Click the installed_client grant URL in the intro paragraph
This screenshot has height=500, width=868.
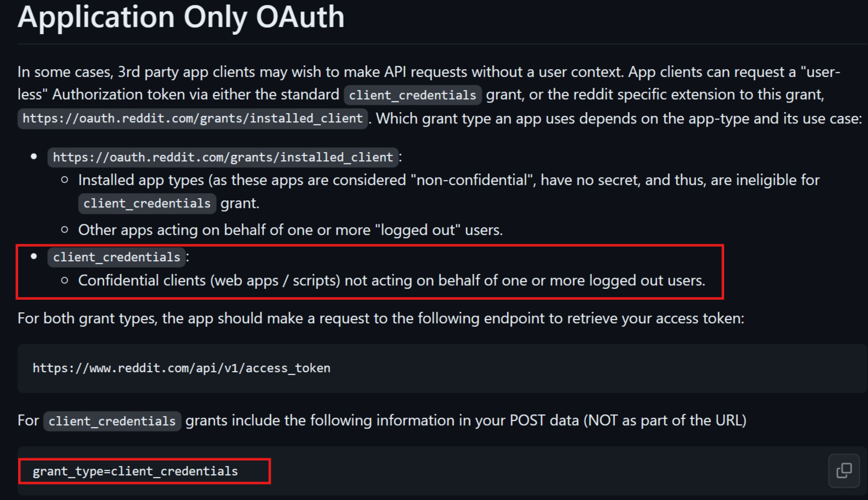click(193, 119)
